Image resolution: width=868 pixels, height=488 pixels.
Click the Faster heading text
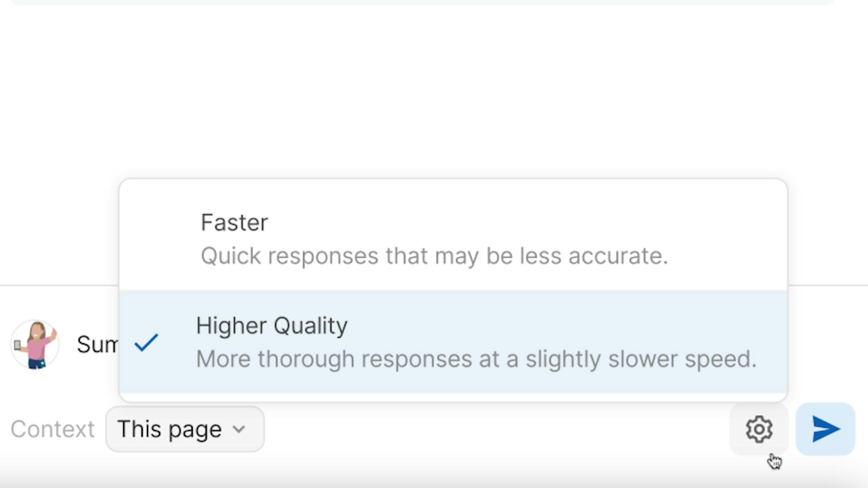234,223
